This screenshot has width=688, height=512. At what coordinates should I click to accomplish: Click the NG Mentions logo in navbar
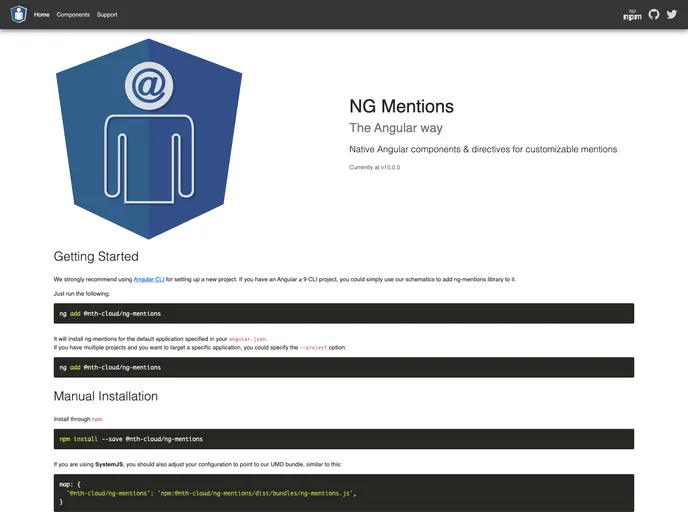tap(19, 14)
